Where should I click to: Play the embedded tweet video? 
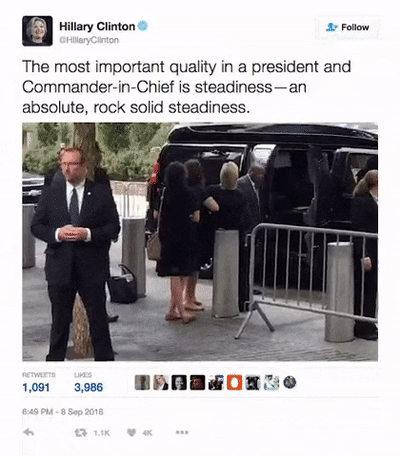[x=200, y=242]
